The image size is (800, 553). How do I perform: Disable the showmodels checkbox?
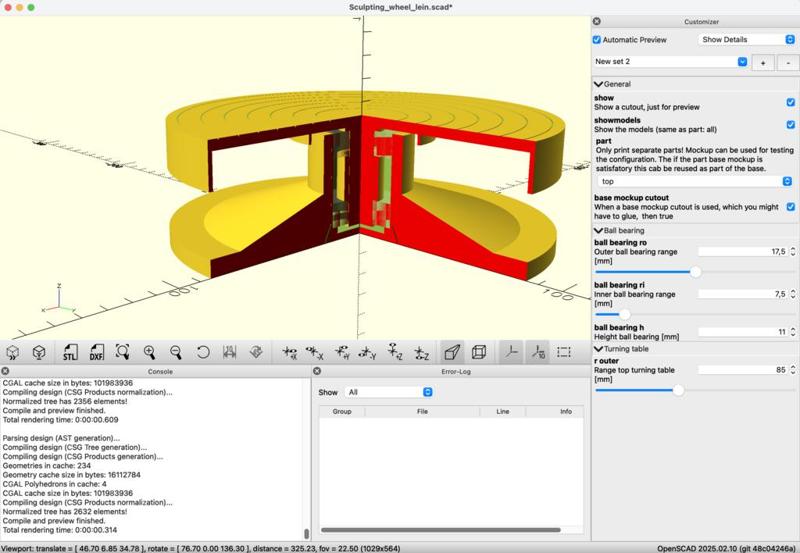[x=790, y=124]
